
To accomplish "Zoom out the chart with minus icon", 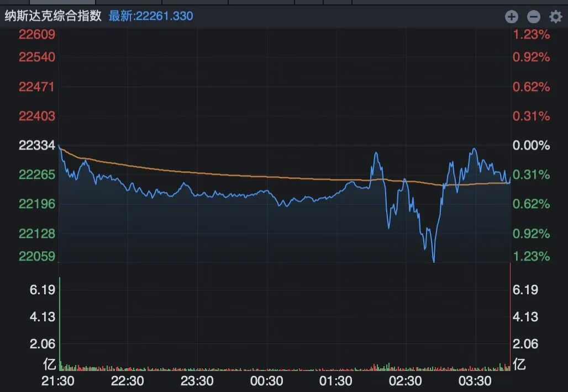I will 534,17.
